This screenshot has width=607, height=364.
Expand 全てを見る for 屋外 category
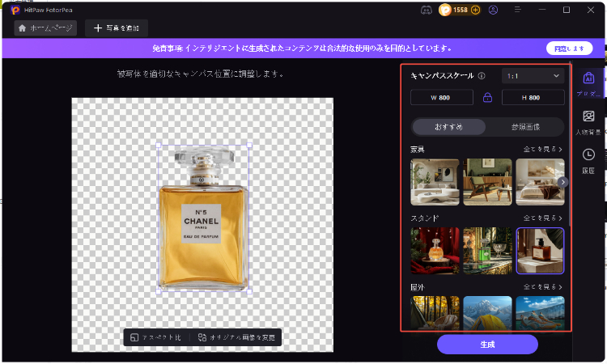click(x=543, y=286)
